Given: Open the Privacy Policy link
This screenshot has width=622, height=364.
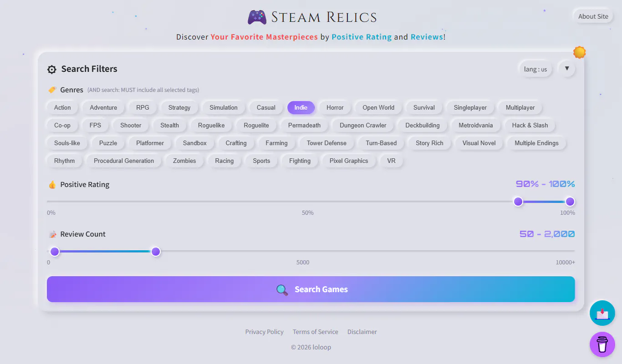Looking at the screenshot, I should pos(264,332).
